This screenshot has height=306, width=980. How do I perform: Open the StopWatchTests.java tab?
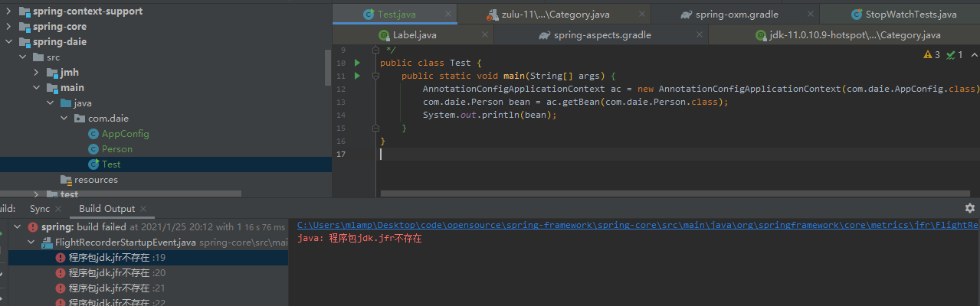(900, 15)
